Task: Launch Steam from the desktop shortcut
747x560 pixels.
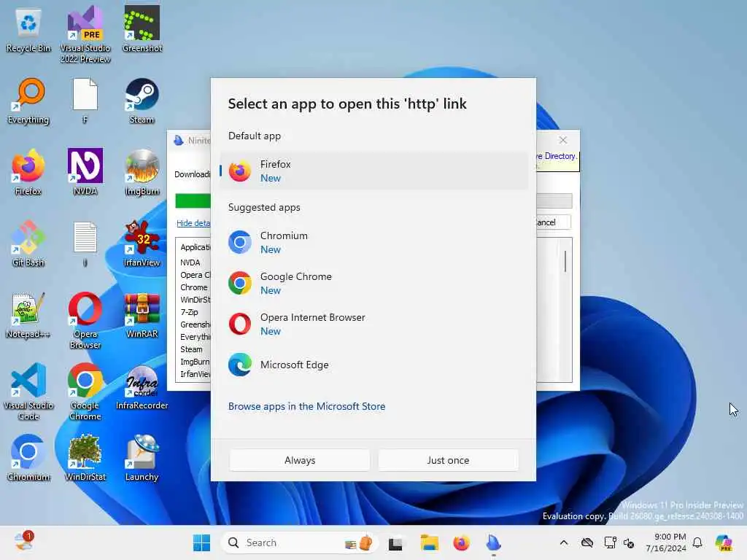Action: tap(142, 101)
